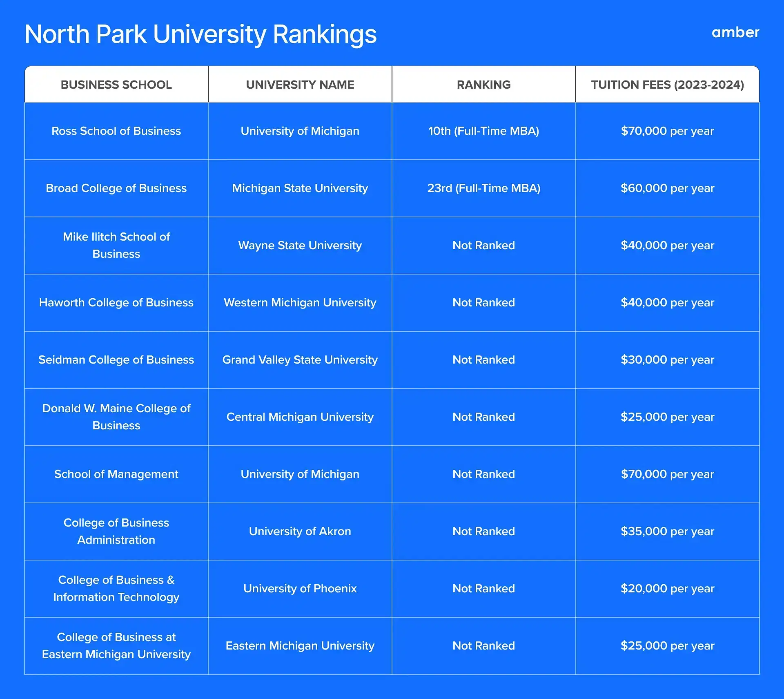The height and width of the screenshot is (699, 784).
Task: Click Not Ranked in the Grand Valley row
Action: pos(484,360)
